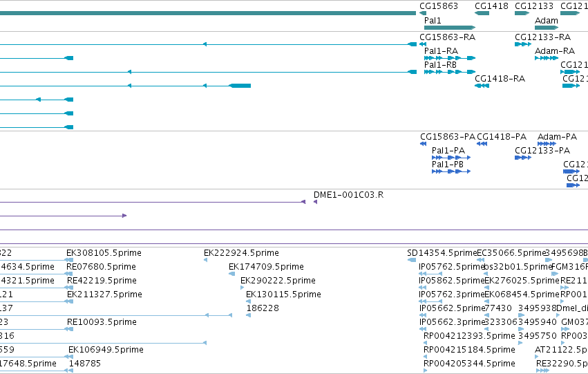Image resolution: width=588 pixels, height=374 pixels.
Task: Select the Pal1-RA transcript glyph
Action: pyautogui.click(x=450, y=58)
